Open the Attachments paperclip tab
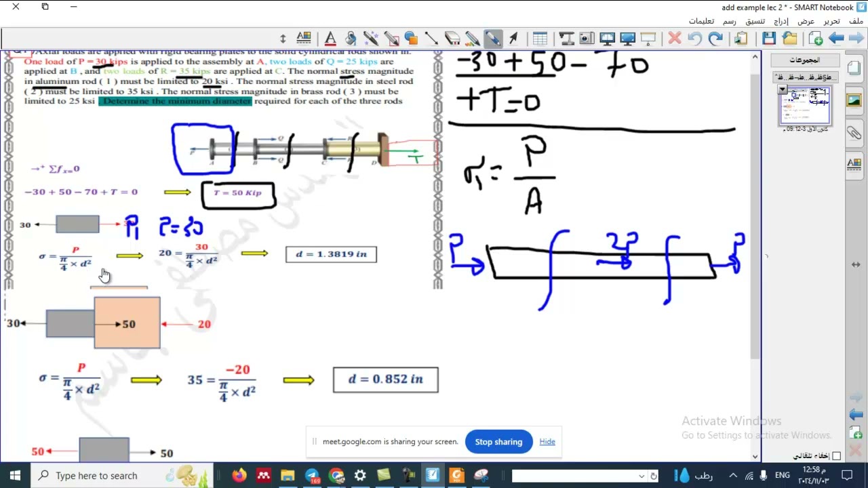This screenshot has height=488, width=868. (x=854, y=132)
